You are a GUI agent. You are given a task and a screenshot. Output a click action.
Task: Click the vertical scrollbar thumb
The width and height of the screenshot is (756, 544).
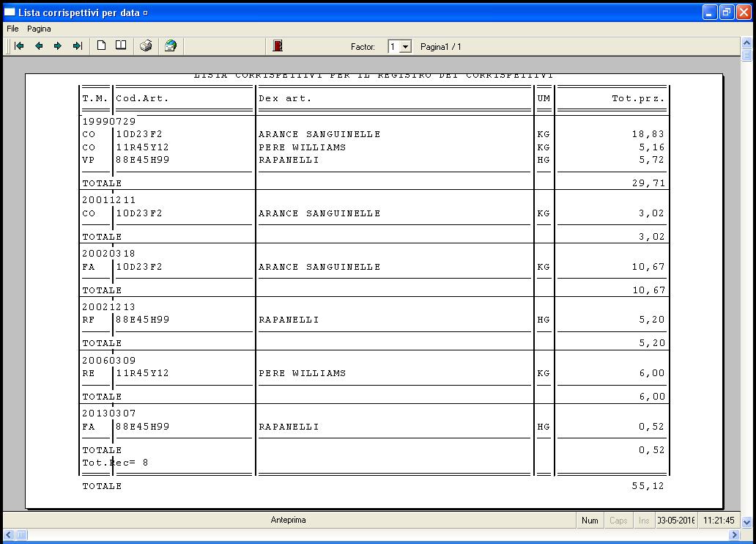click(746, 55)
